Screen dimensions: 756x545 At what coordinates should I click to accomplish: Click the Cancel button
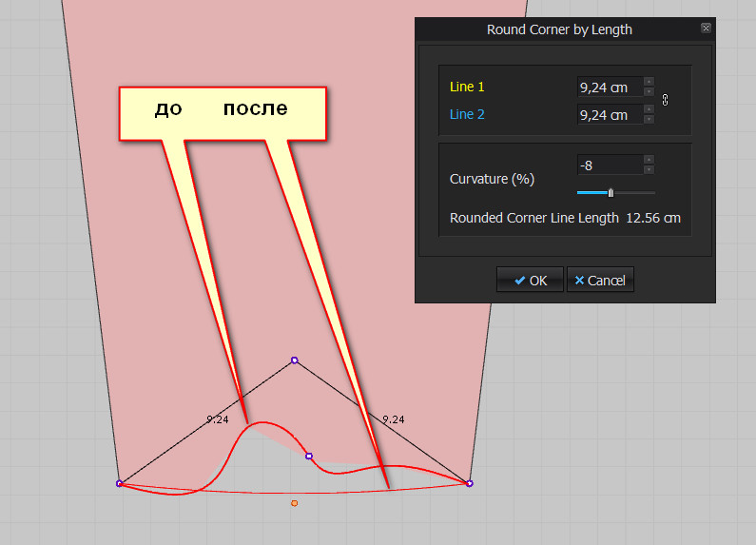[599, 281]
